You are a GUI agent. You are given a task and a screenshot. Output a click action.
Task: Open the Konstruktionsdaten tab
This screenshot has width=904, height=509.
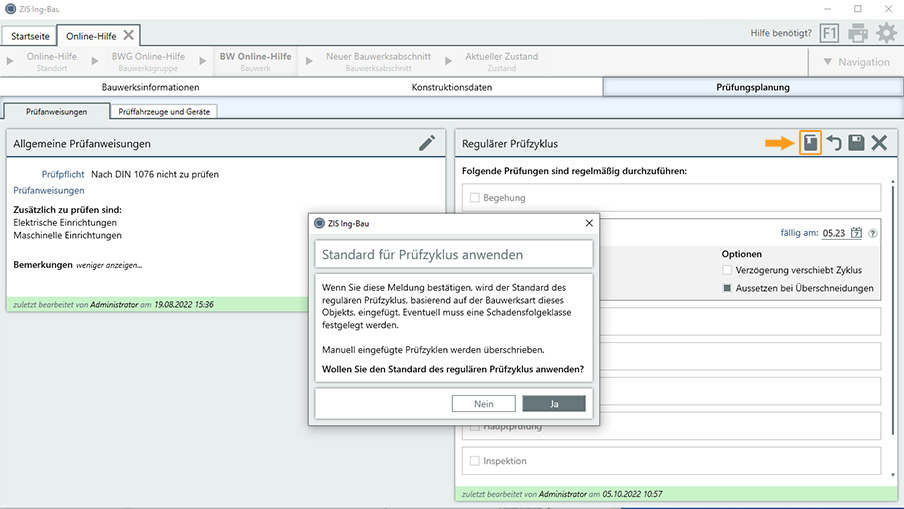(452, 87)
